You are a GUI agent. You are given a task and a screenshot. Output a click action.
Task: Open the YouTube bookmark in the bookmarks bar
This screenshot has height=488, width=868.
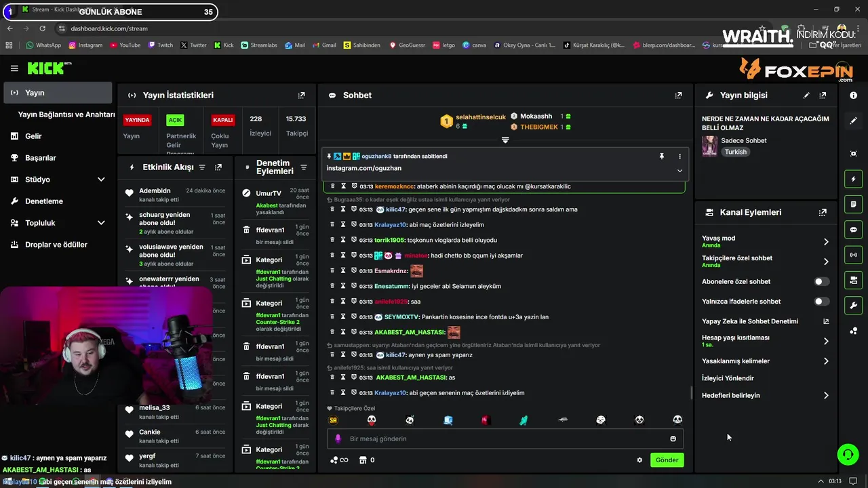pyautogui.click(x=125, y=45)
